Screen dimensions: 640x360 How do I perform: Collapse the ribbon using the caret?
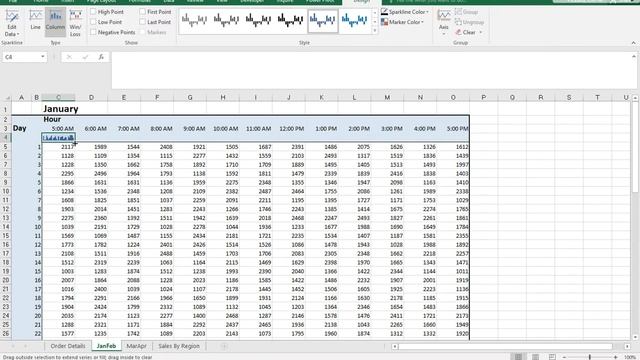point(633,43)
